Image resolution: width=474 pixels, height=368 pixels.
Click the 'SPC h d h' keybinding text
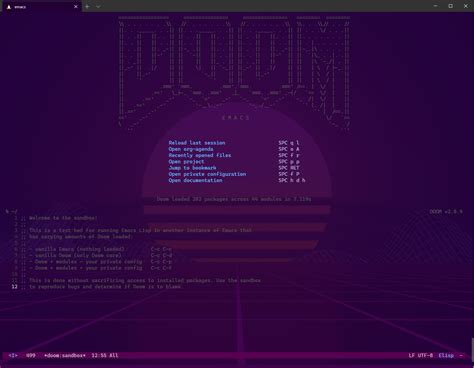coord(292,180)
